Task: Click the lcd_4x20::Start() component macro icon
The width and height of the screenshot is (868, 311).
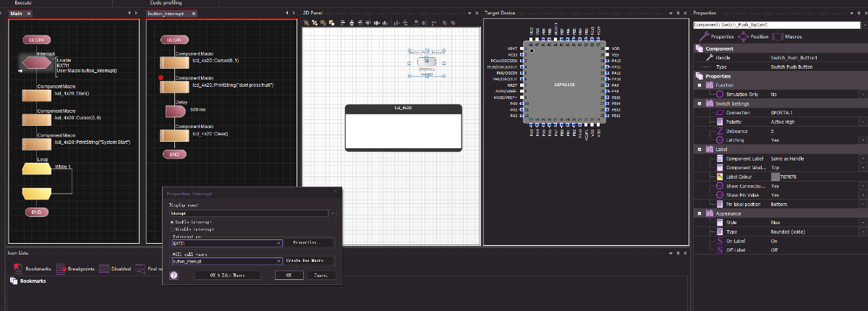Action: [36, 95]
